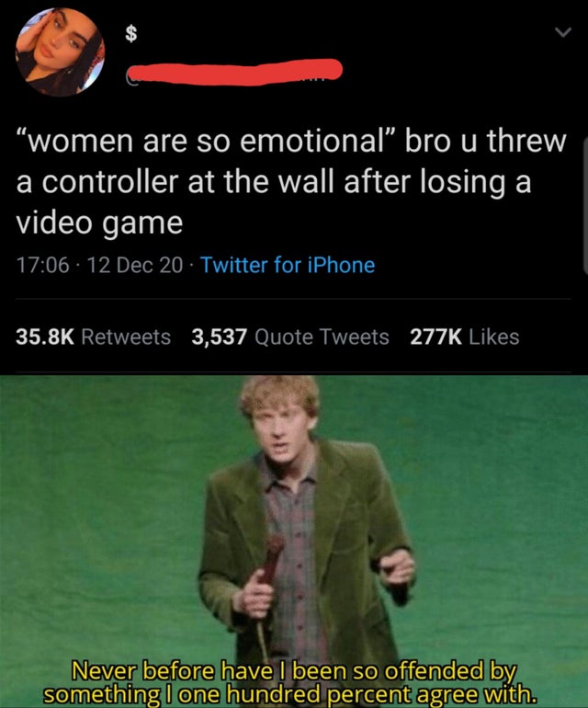
Task: Click the words "video game" in the tweet
Action: [x=100, y=223]
